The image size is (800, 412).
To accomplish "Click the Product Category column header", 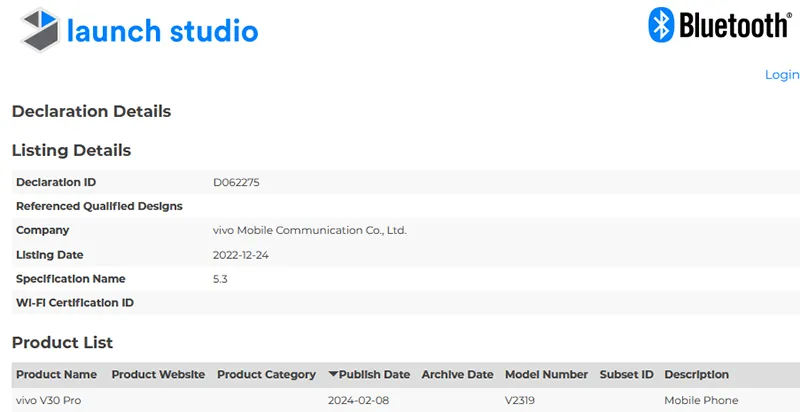I will point(266,374).
